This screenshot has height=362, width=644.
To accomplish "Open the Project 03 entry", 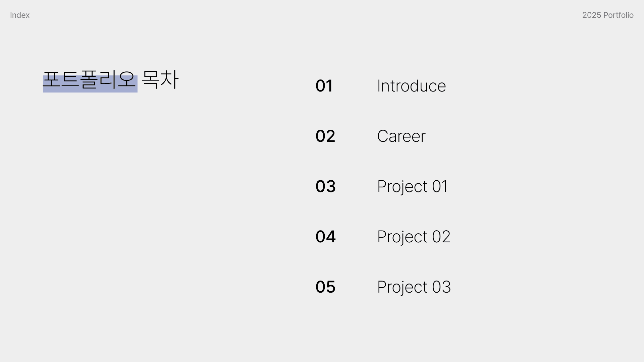I will [414, 287].
